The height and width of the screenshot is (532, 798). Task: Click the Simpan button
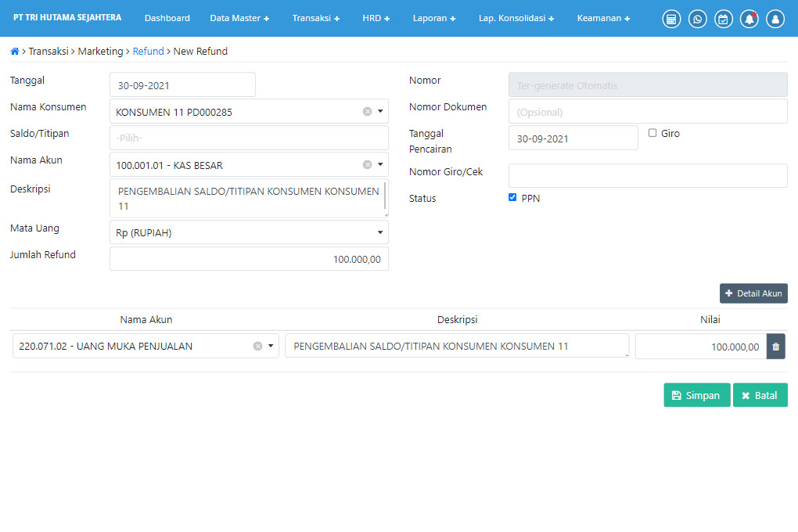(x=697, y=395)
